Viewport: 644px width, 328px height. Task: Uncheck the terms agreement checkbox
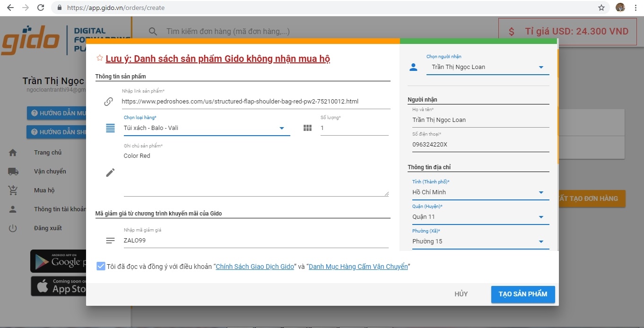101,266
